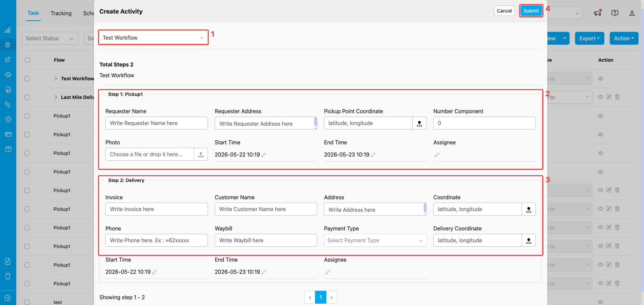
Task: Open the top-right header dropdown
Action: (565, 13)
